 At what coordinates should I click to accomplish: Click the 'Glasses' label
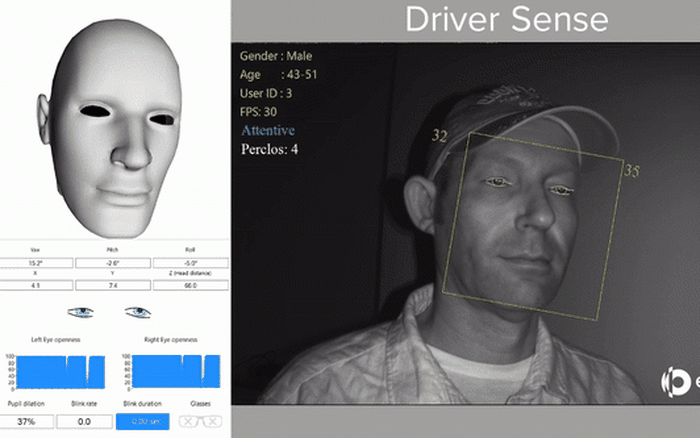coord(200,404)
